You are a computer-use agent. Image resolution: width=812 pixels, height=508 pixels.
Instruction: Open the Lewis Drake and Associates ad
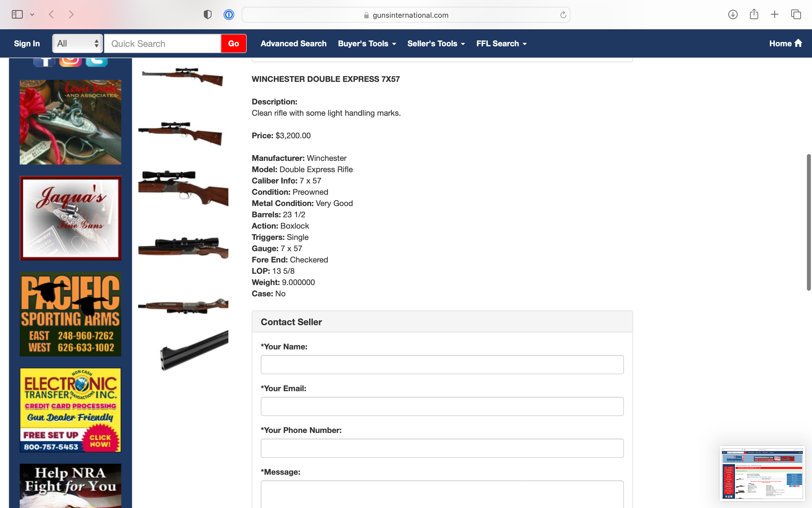click(x=70, y=122)
